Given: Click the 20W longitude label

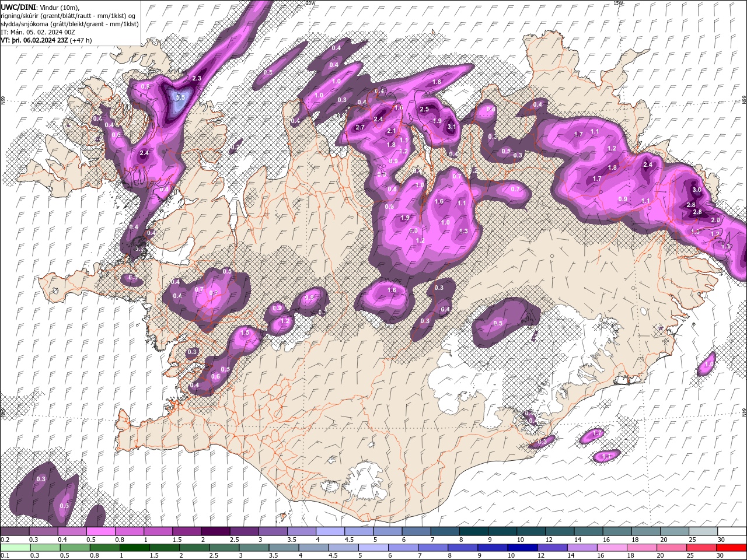Looking at the screenshot, I should coord(310,3).
